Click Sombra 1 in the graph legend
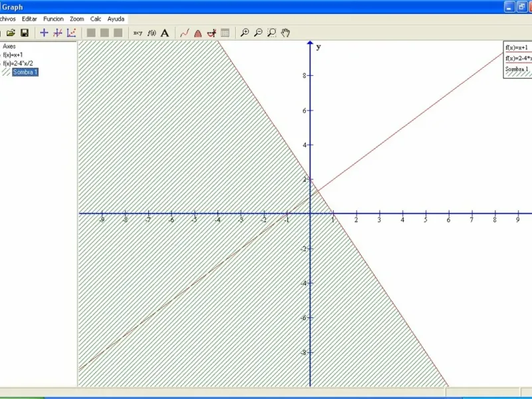This screenshot has width=532, height=399. click(x=517, y=69)
